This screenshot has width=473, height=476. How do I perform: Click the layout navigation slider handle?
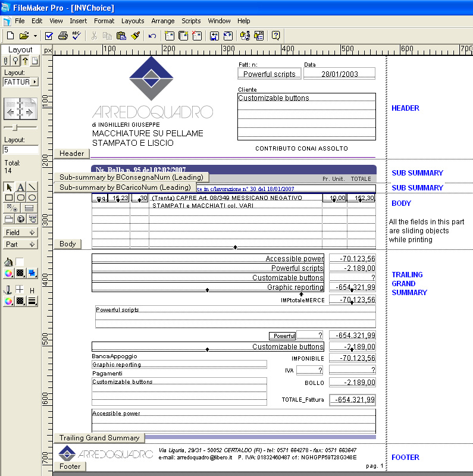[15, 127]
